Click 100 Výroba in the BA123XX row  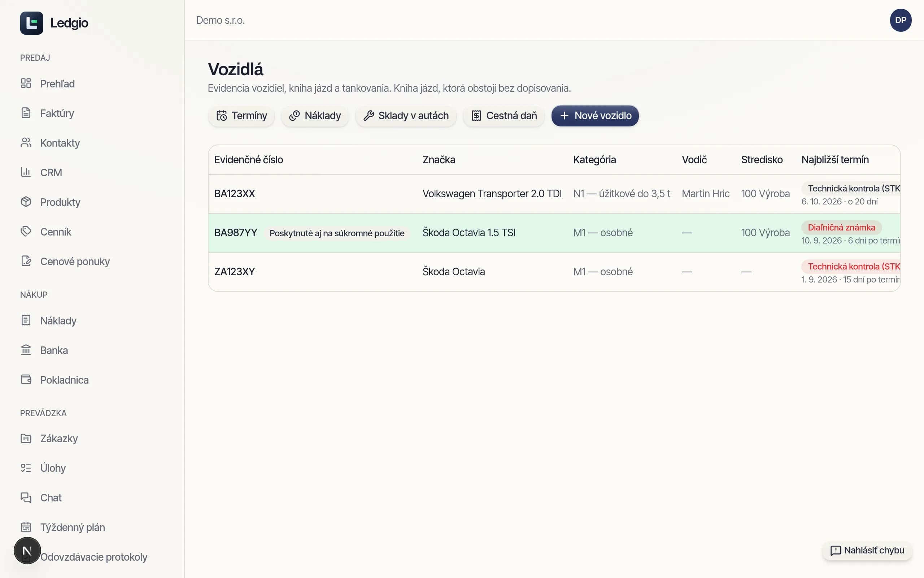[x=765, y=194]
